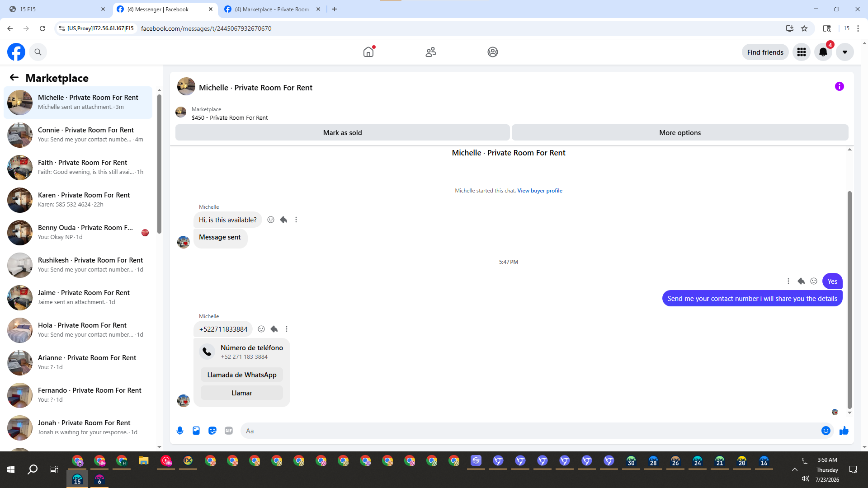Open Chrome's three-dot menu
The width and height of the screenshot is (868, 488).
click(858, 28)
